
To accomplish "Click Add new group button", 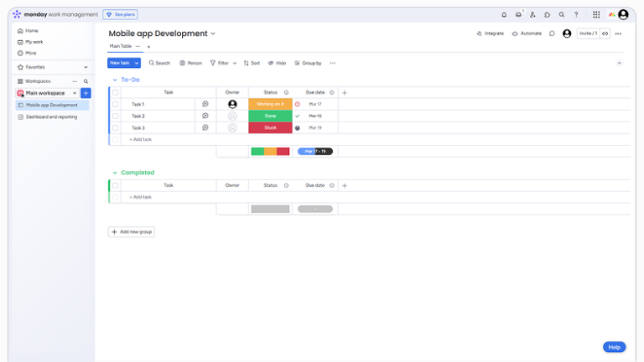I will pyautogui.click(x=132, y=232).
